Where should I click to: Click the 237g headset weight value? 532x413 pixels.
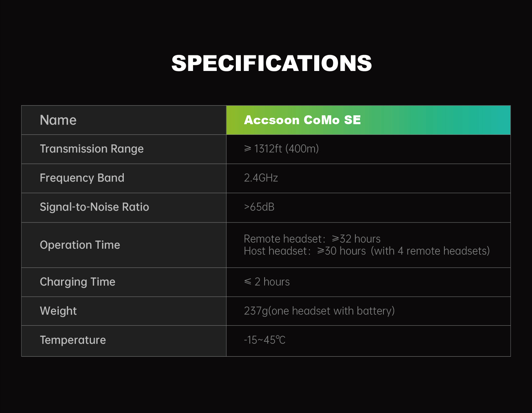pyautogui.click(x=319, y=311)
